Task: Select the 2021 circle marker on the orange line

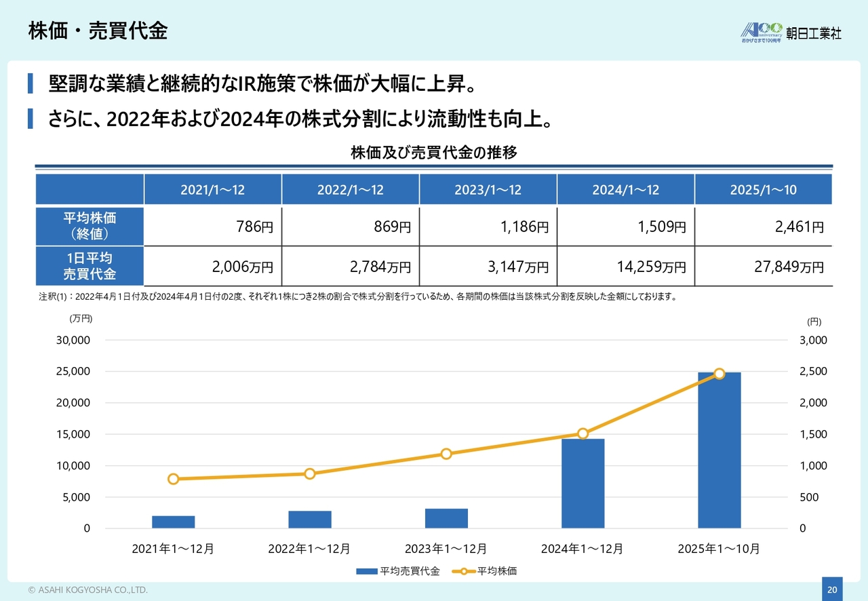Action: (173, 479)
